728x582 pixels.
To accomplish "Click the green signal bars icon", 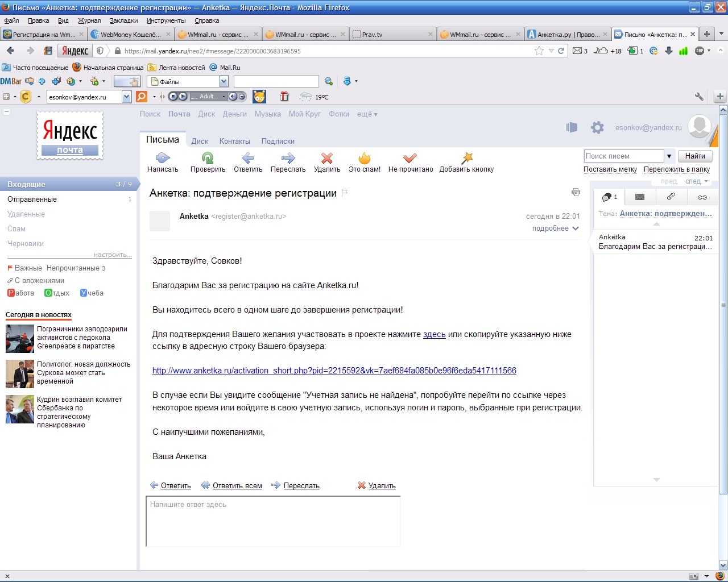I will point(684,51).
